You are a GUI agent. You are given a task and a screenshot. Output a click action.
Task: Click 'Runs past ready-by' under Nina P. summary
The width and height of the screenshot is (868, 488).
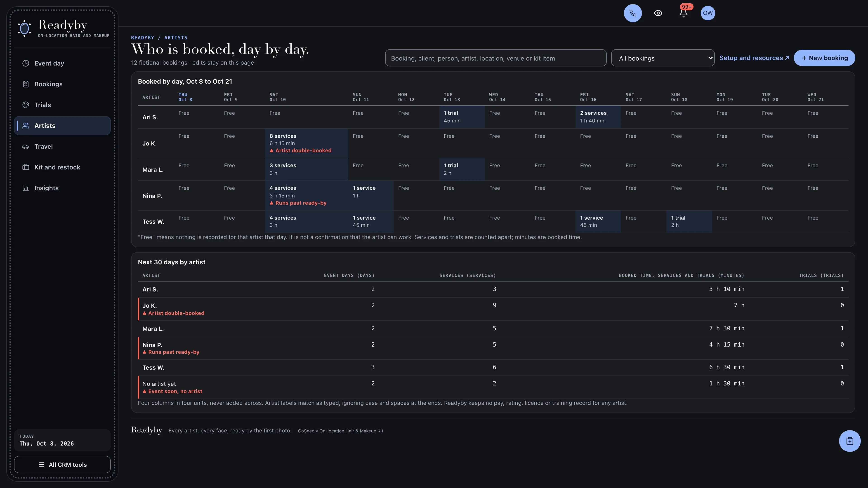(171, 352)
